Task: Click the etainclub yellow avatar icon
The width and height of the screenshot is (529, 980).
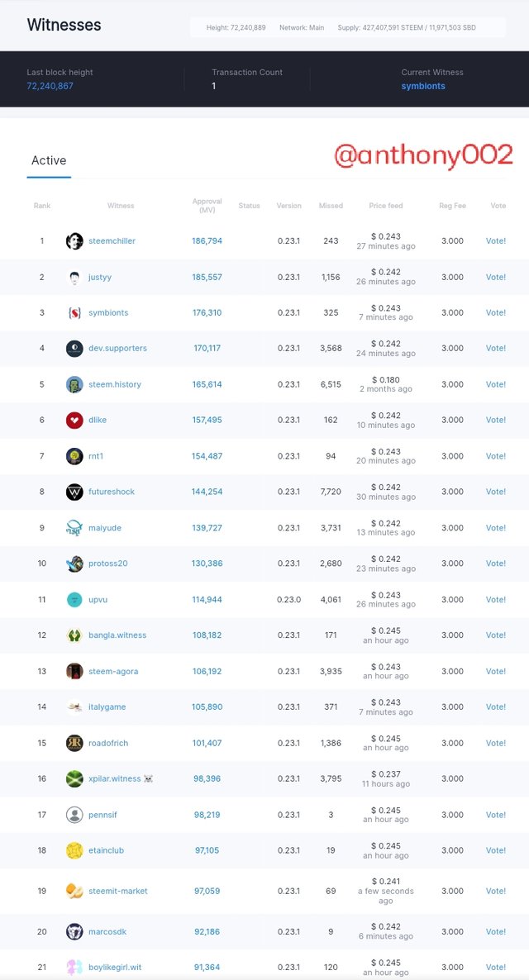Action: pyautogui.click(x=74, y=850)
